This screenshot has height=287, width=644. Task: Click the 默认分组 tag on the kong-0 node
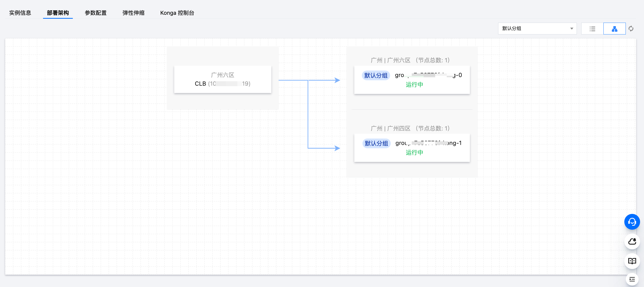[376, 75]
